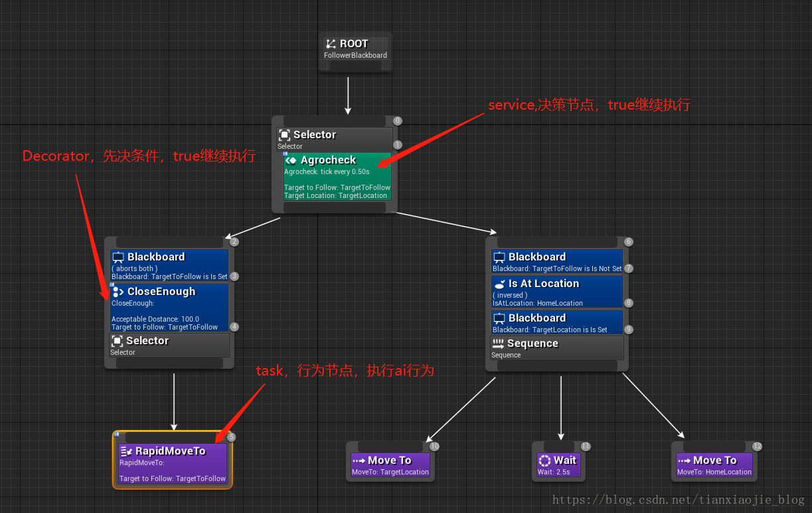The width and height of the screenshot is (812, 513).
Task: Click execution index badge 3
Action: [x=234, y=276]
